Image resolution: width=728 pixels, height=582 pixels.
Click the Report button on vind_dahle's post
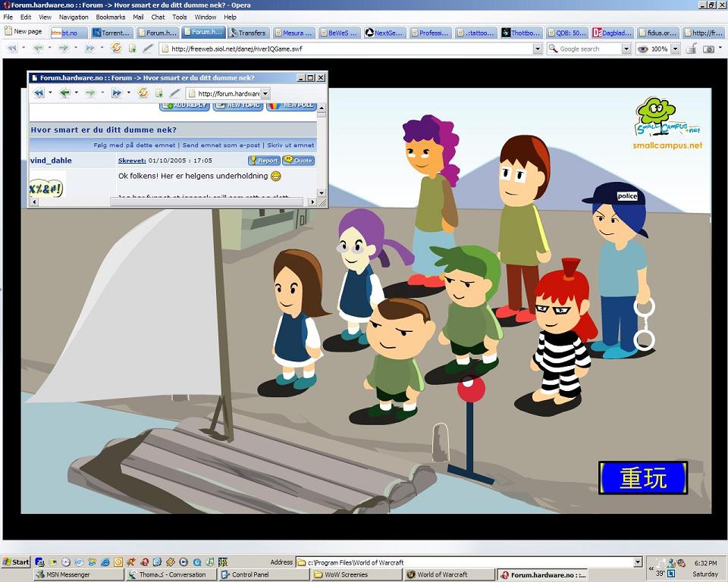tap(264, 160)
